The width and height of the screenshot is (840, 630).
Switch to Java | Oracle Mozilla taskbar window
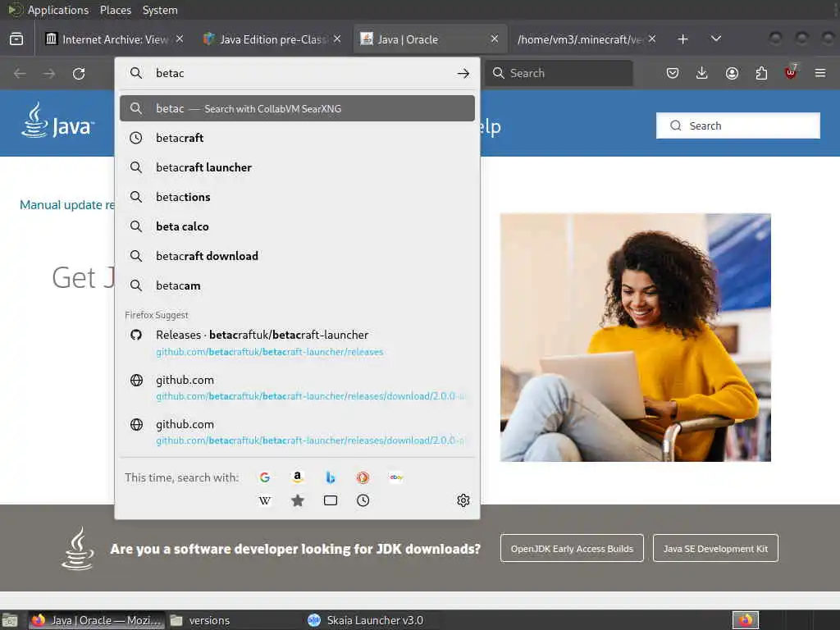pyautogui.click(x=97, y=620)
